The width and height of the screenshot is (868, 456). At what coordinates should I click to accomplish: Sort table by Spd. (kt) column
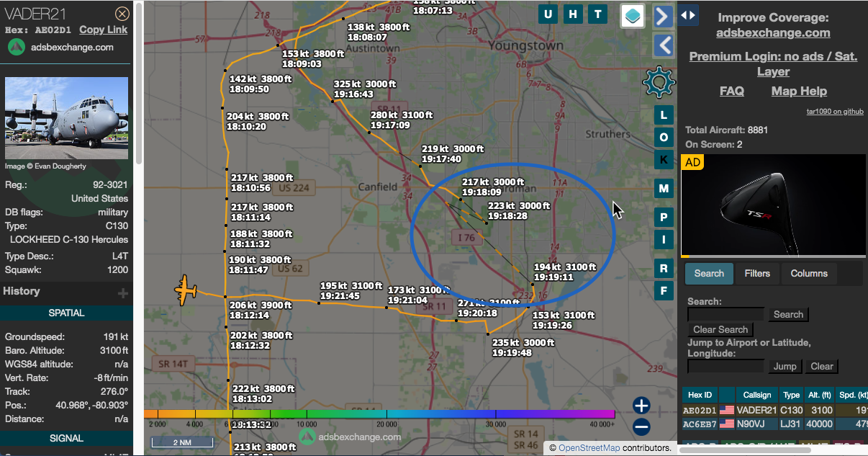[x=852, y=395]
